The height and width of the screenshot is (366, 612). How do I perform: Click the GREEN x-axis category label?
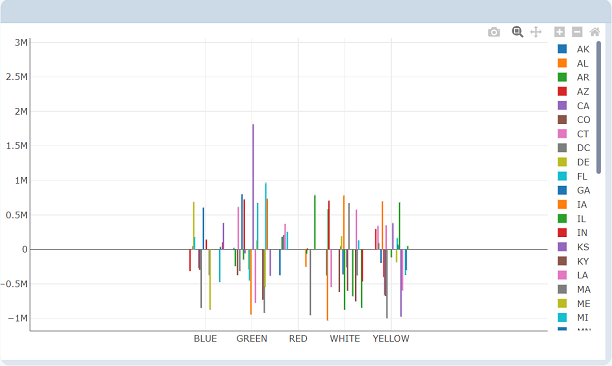coord(252,339)
